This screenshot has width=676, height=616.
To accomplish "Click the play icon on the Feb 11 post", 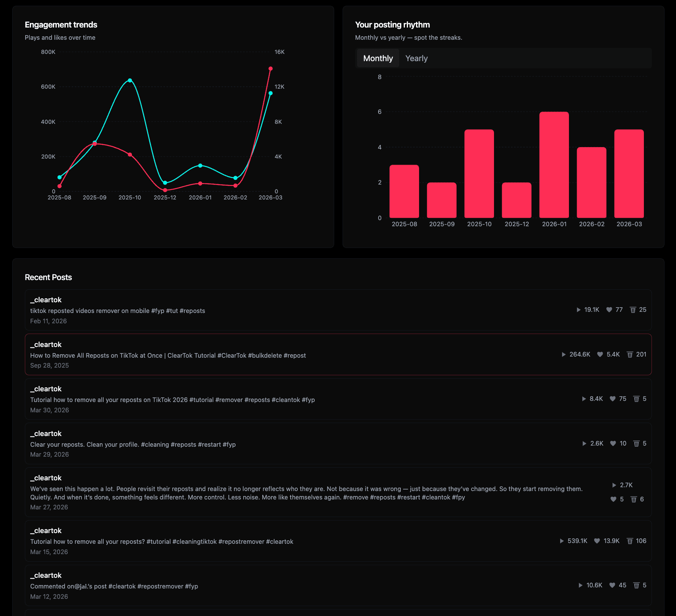I will click(578, 310).
